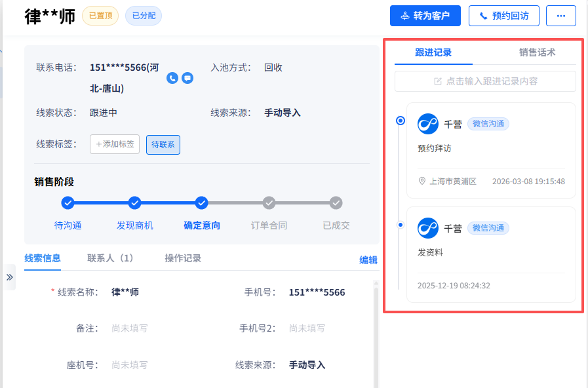
Task: Click the phone call icon beside number
Action: click(x=172, y=78)
